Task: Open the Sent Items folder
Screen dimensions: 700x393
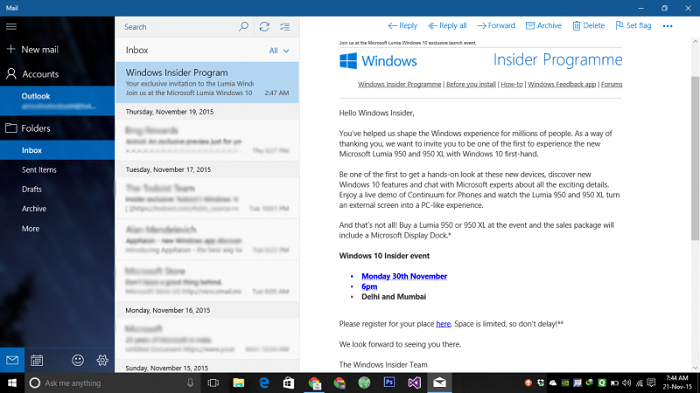Action: (39, 170)
